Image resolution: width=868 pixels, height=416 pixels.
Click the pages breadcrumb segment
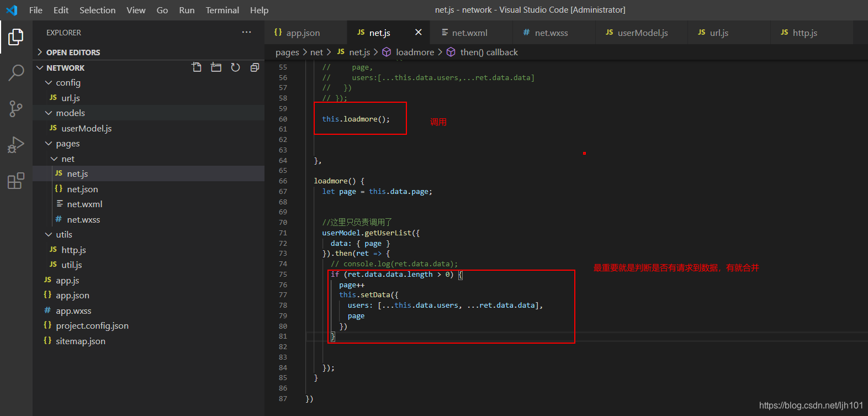click(287, 52)
